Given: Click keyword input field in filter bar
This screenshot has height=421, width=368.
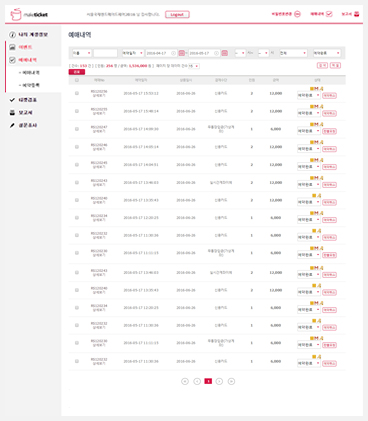Looking at the screenshot, I should (105, 53).
